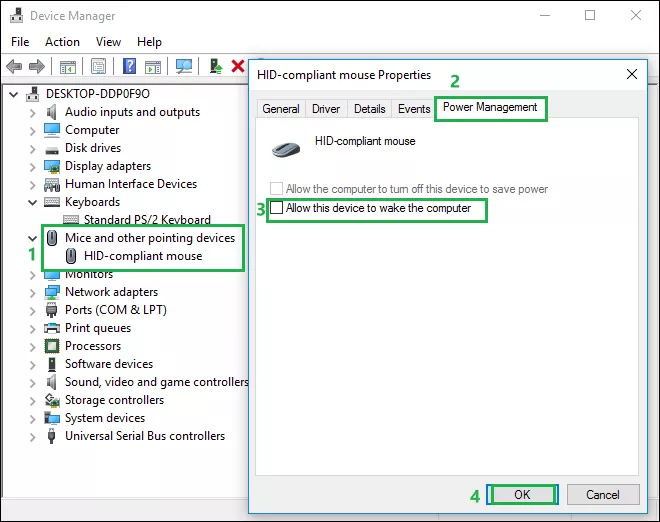This screenshot has height=522, width=660.
Task: Collapse the DESKTOP-DDP0F9O root node
Action: (14, 94)
